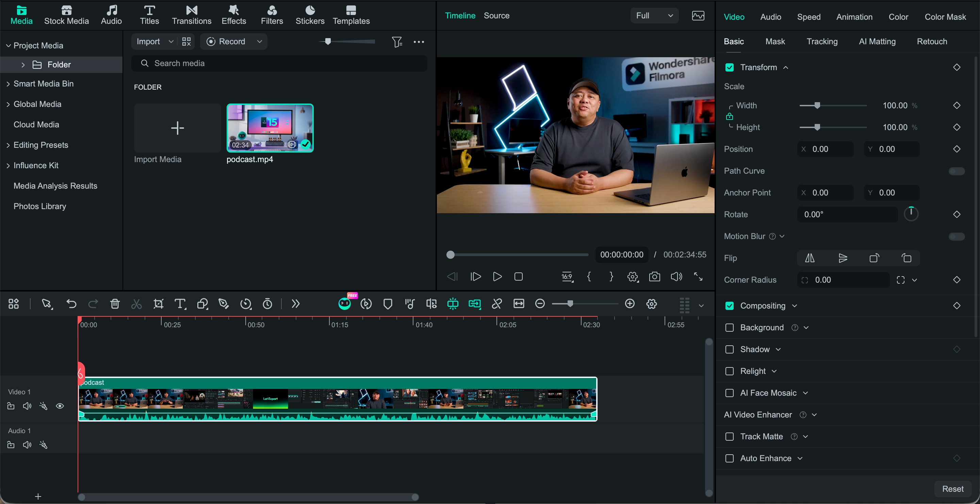Viewport: 980px width, 504px height.
Task: Uncheck the Transform checkbox
Action: pyautogui.click(x=729, y=67)
